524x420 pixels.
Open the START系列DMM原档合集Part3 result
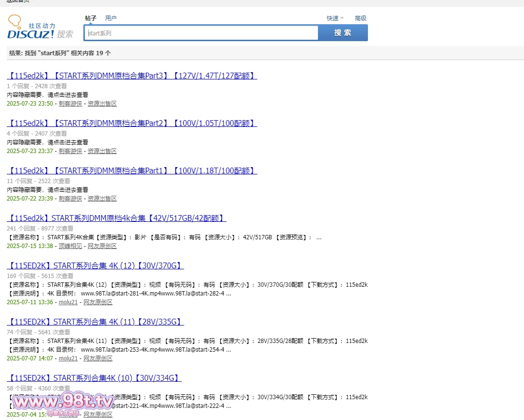(131, 76)
